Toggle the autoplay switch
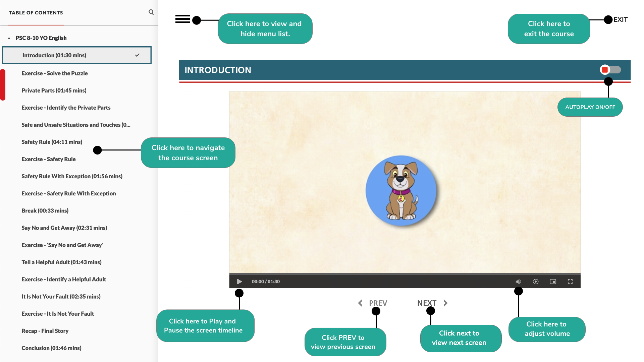The width and height of the screenshot is (644, 362). pyautogui.click(x=610, y=70)
